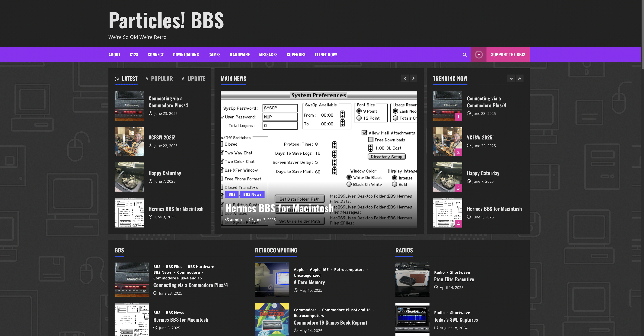Open Trending thumbnail number 2 VCFSW 2025!

447,142
